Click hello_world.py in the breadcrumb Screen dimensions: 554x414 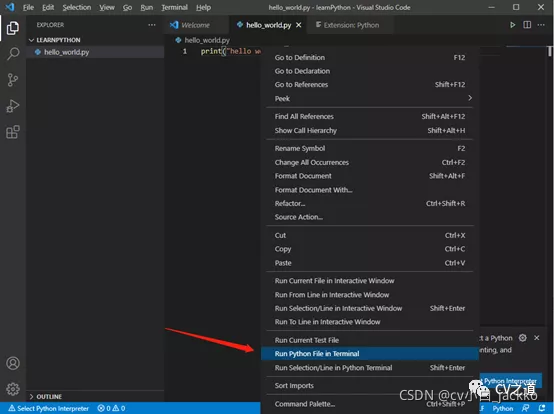[x=207, y=40]
